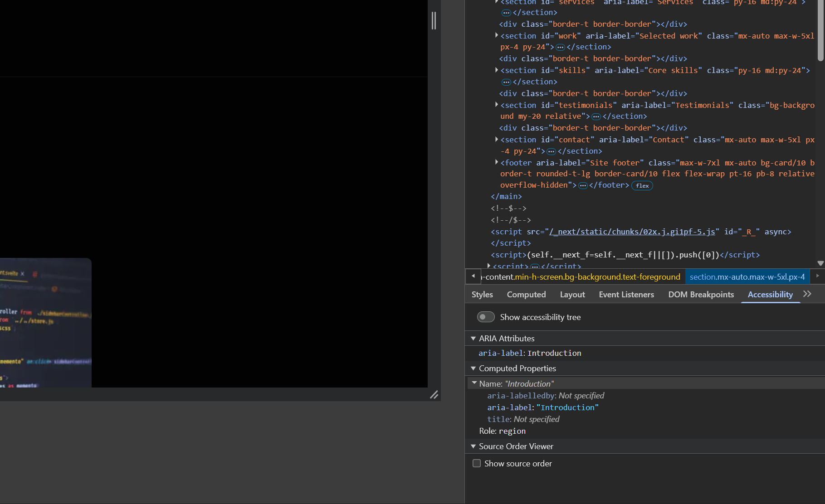Screen dimensions: 825x504
Task: Click the flex badge on the footer
Action: pos(642,185)
